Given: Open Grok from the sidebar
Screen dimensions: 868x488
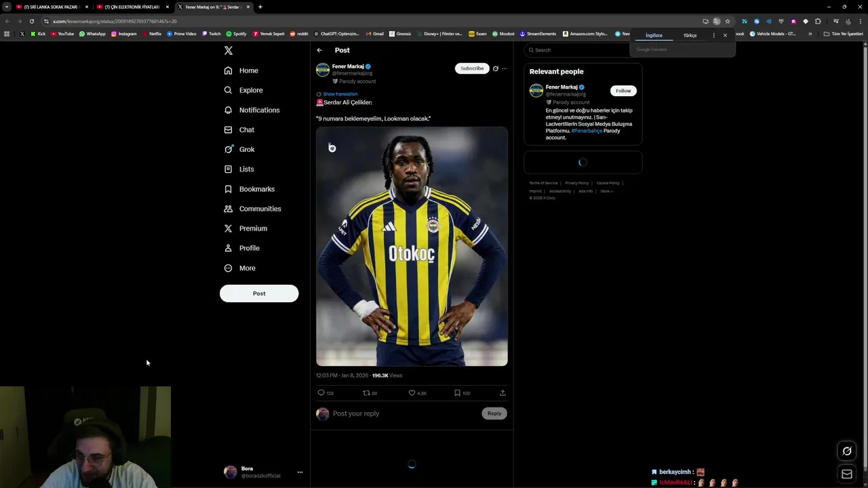Looking at the screenshot, I should [239, 149].
